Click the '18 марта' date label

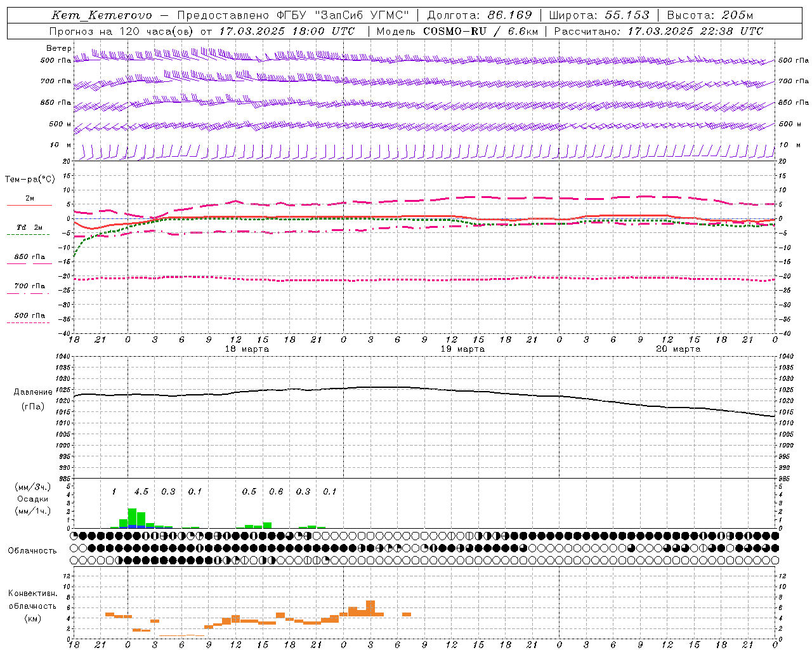click(x=247, y=349)
